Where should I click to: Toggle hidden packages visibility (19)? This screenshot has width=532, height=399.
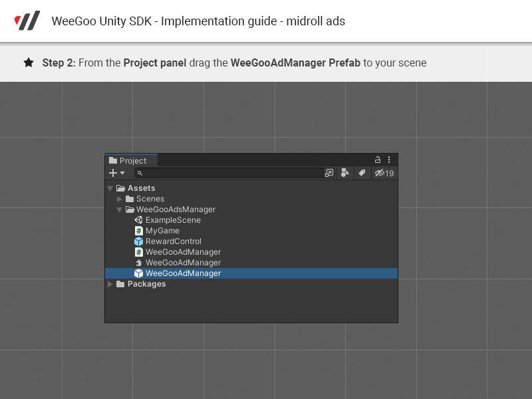[384, 173]
